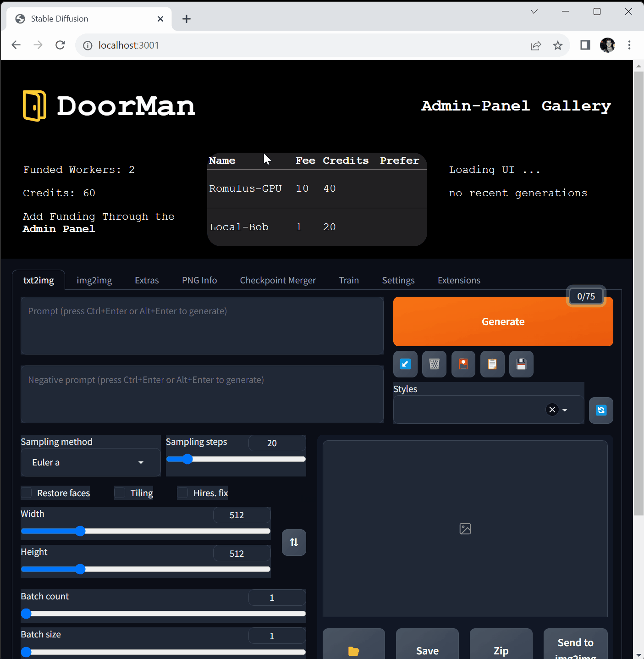Screen dimensions: 644x659
Task: Open the Extras tab
Action: pos(147,280)
